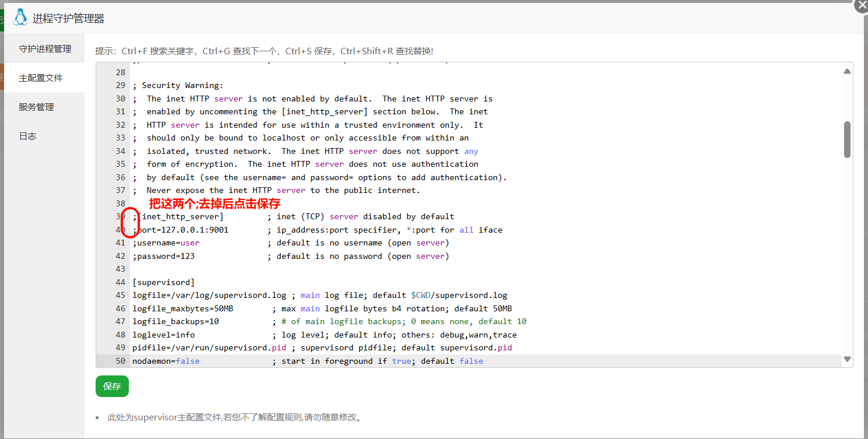Click the editor scrollbar up arrow
The image size is (868, 439).
(846, 70)
